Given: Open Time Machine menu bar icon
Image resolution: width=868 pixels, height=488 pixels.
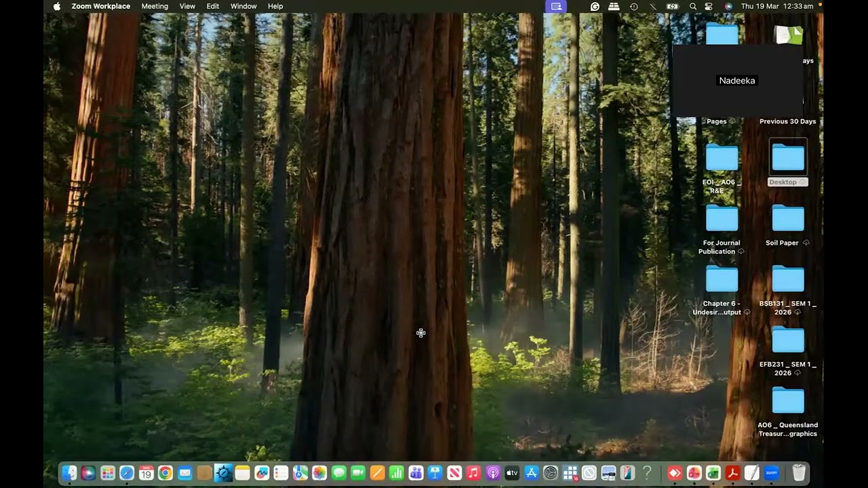Looking at the screenshot, I should pos(633,6).
